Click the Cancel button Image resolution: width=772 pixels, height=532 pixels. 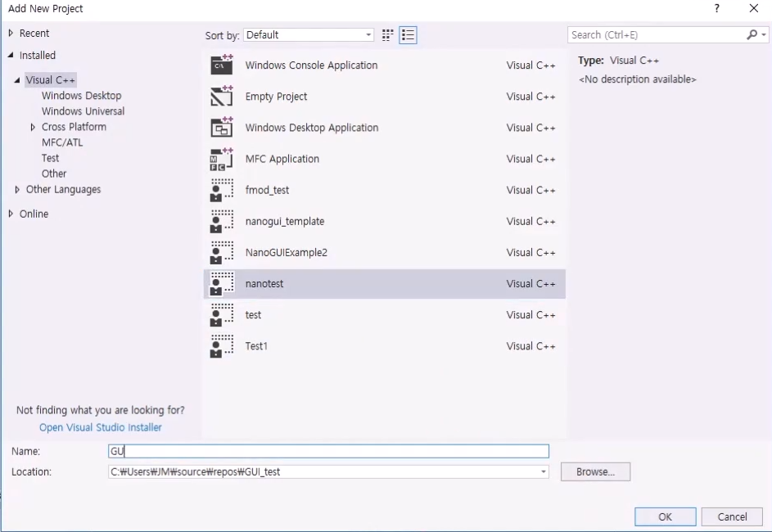[732, 516]
